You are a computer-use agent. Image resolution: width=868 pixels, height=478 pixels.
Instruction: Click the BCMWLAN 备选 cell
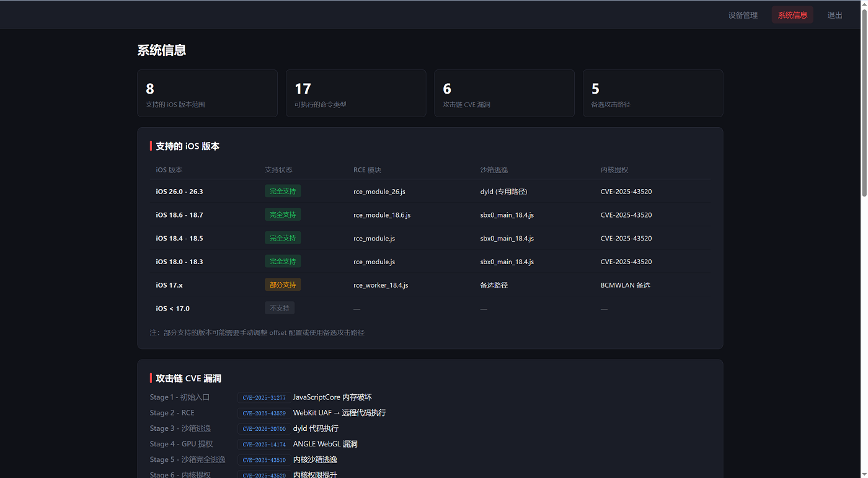click(x=626, y=285)
